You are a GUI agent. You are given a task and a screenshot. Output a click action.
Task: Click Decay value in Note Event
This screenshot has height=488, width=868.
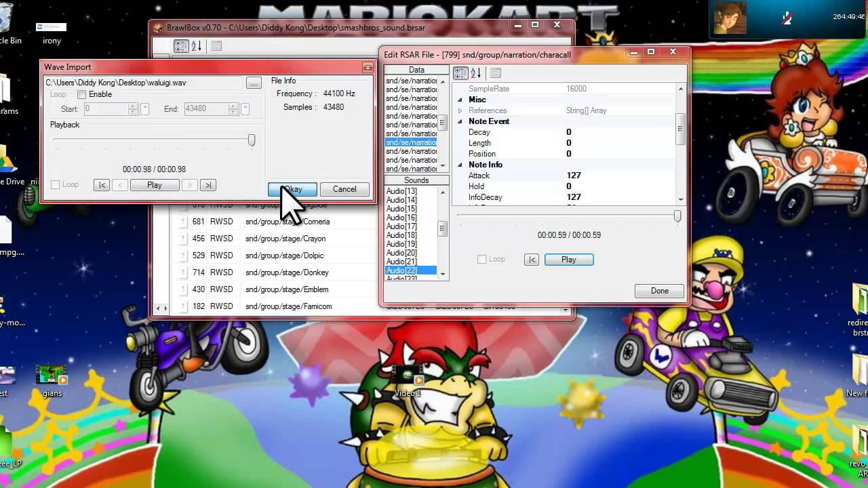tap(569, 132)
